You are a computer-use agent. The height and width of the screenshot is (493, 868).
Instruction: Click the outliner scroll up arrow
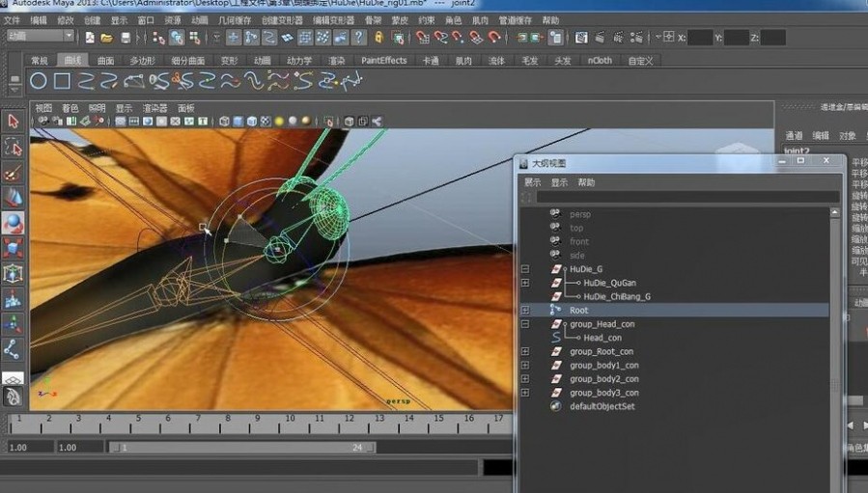pyautogui.click(x=835, y=212)
